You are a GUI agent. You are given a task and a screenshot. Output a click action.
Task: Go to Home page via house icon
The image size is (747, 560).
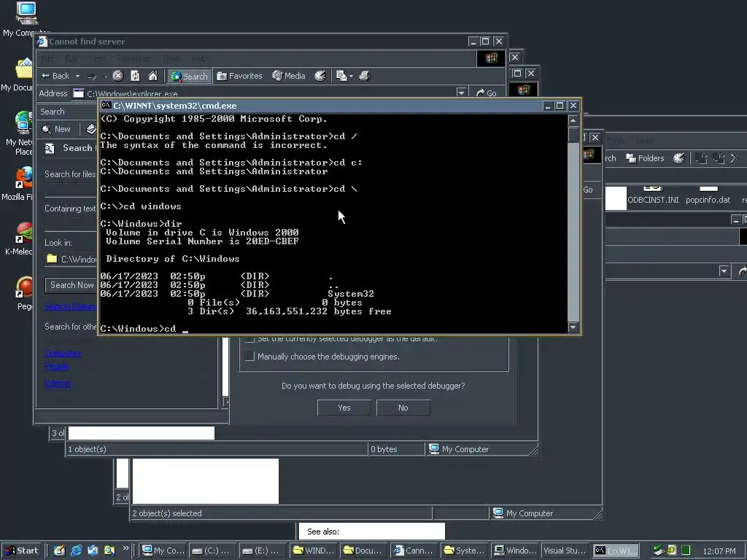point(153,76)
